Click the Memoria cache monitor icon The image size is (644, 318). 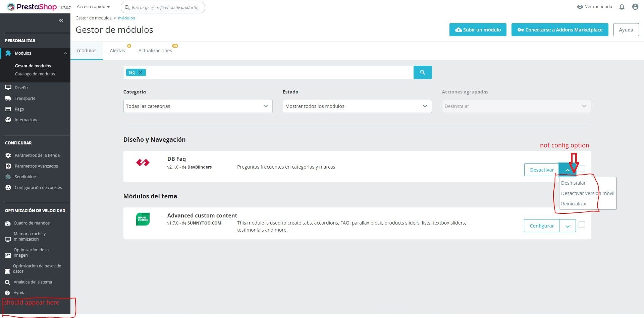click(8, 239)
